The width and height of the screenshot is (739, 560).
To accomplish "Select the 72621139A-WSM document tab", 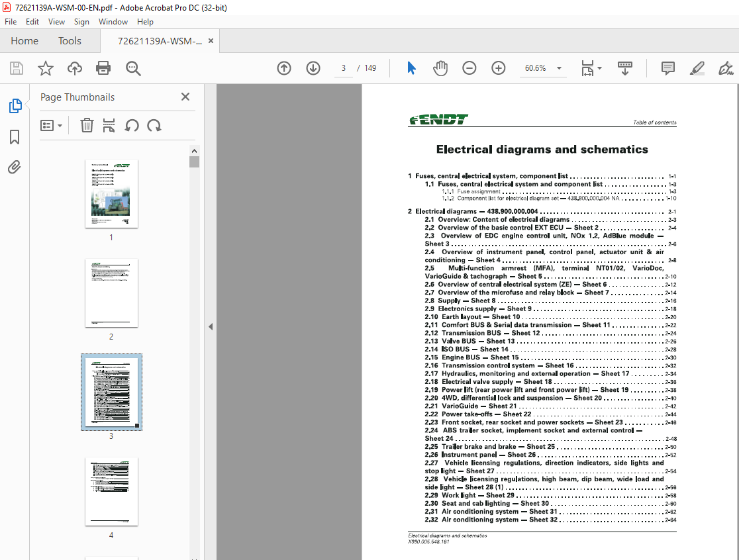I will click(160, 41).
